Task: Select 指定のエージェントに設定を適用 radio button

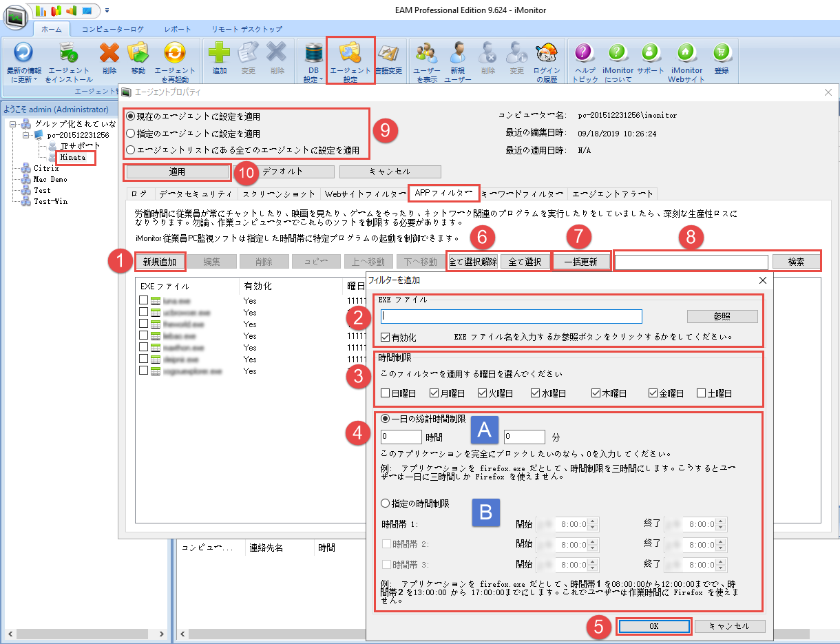Action: (131, 134)
